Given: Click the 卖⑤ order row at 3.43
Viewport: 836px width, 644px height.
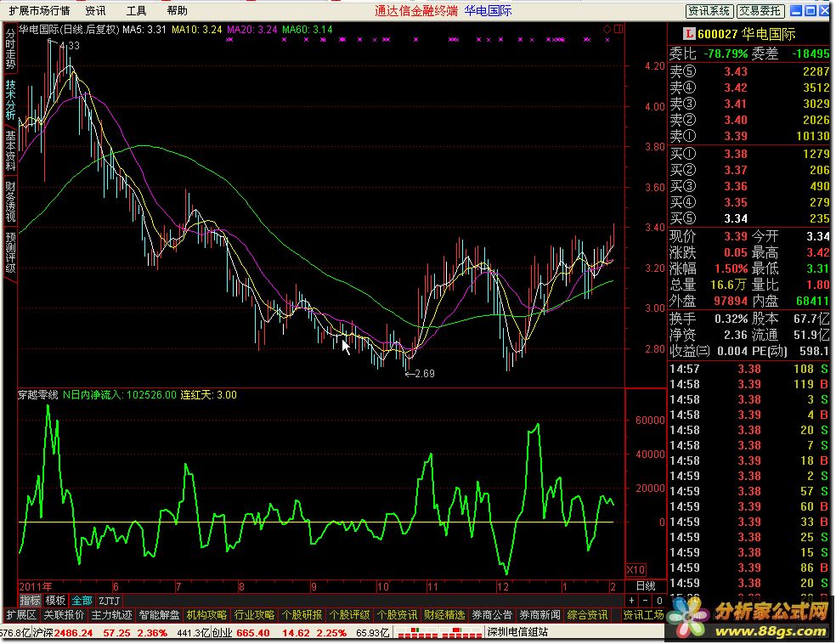Looking at the screenshot, I should tap(749, 71).
